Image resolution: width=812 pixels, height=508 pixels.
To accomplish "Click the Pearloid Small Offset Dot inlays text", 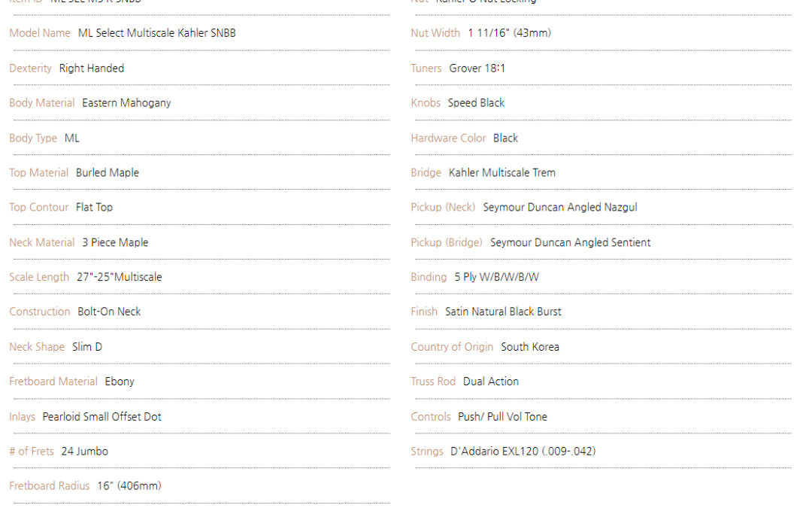I will 101,416.
